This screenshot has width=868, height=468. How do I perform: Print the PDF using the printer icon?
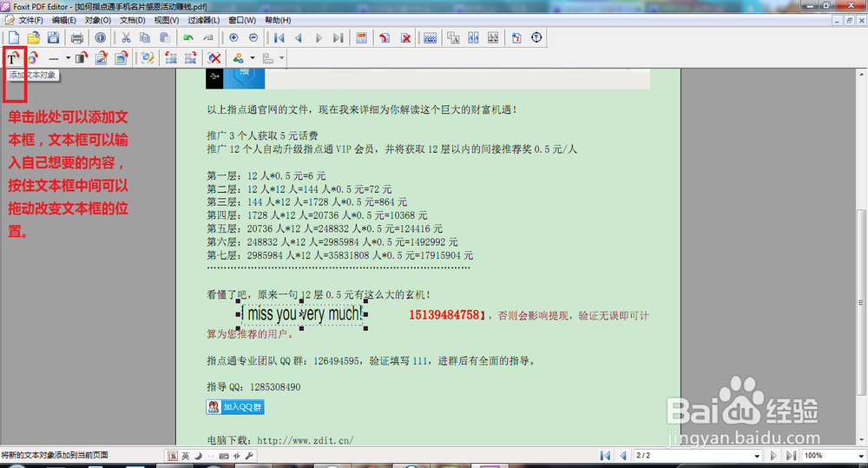point(77,37)
